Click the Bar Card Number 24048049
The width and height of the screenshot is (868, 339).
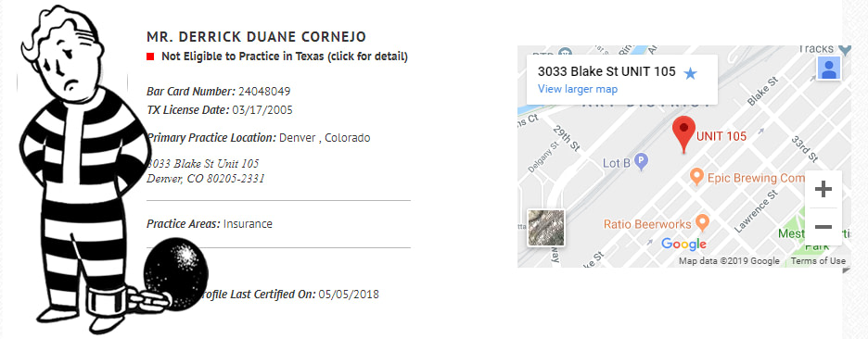219,92
